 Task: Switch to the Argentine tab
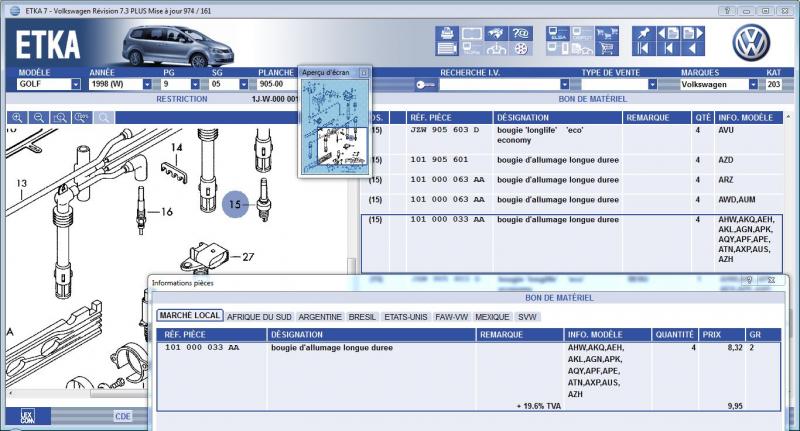pos(320,317)
